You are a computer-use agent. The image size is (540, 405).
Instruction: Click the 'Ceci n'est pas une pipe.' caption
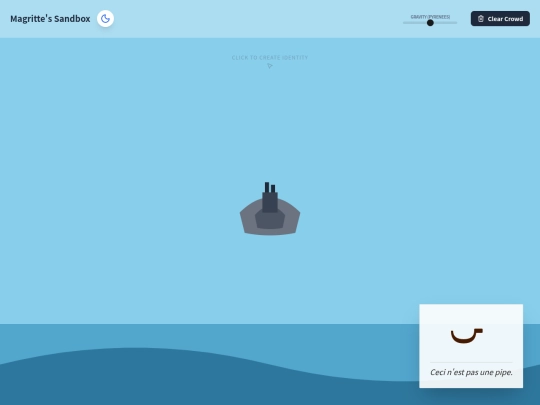click(x=471, y=372)
